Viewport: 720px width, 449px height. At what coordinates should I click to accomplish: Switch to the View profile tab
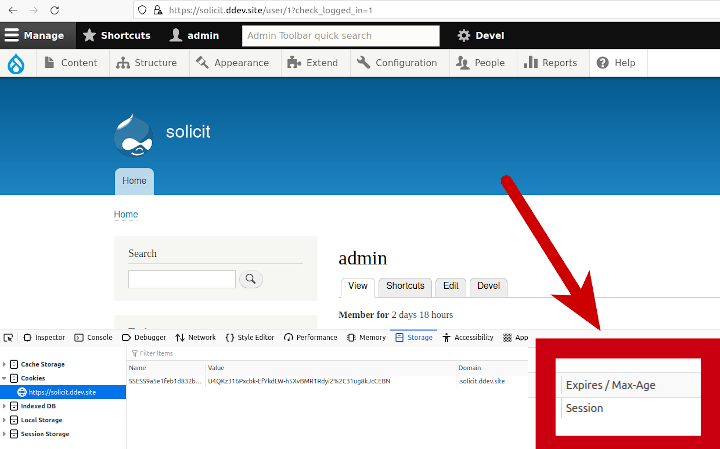[x=358, y=286]
